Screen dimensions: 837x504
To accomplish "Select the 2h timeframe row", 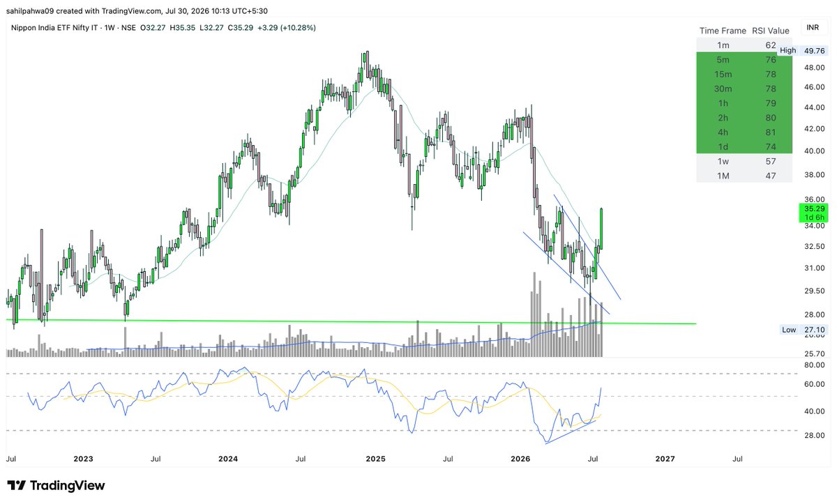I will (x=744, y=118).
